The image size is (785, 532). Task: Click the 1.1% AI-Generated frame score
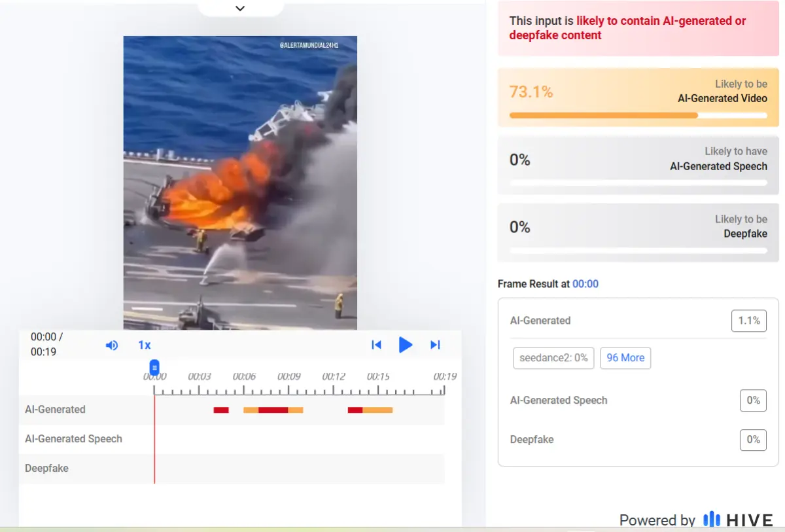(x=748, y=321)
